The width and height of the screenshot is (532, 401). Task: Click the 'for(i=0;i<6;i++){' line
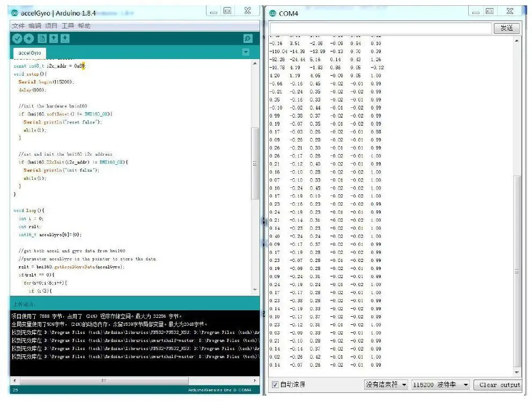46,283
